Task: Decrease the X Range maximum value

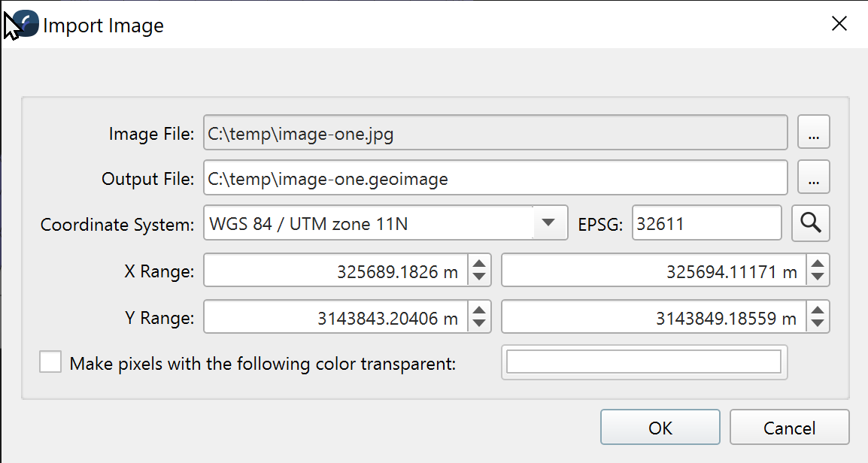Action: (818, 277)
